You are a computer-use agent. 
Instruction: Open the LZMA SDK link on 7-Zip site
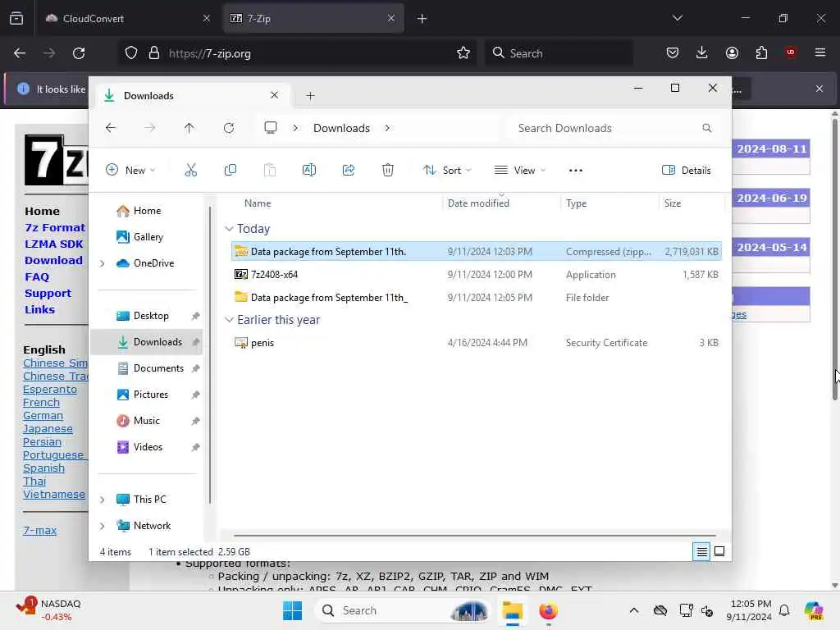click(54, 244)
